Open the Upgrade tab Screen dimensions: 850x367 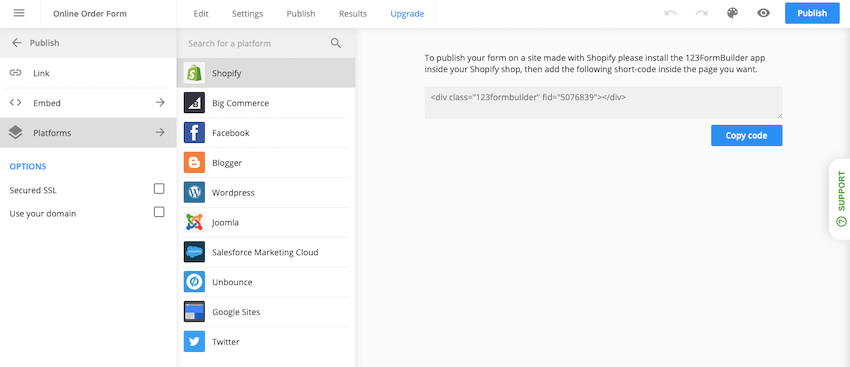coord(407,14)
